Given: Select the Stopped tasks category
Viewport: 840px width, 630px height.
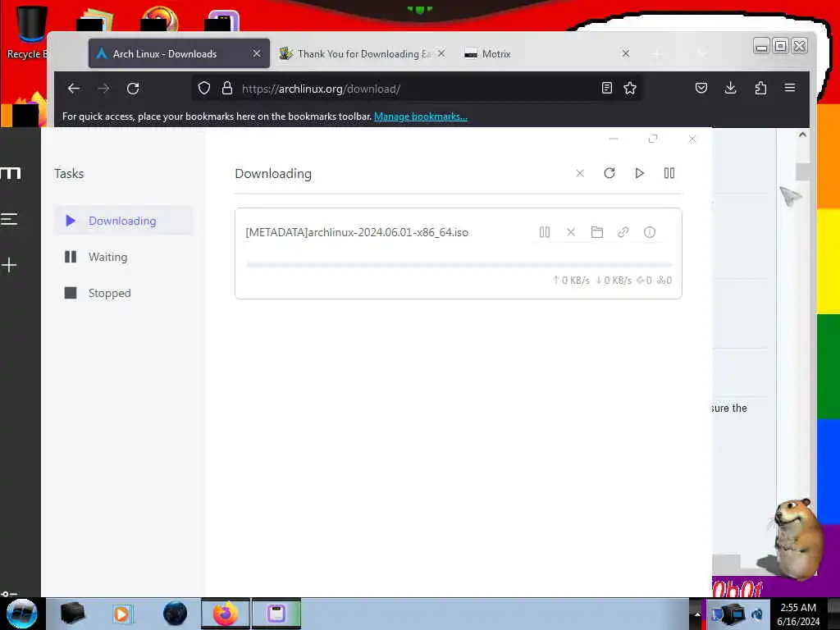Looking at the screenshot, I should [123, 293].
